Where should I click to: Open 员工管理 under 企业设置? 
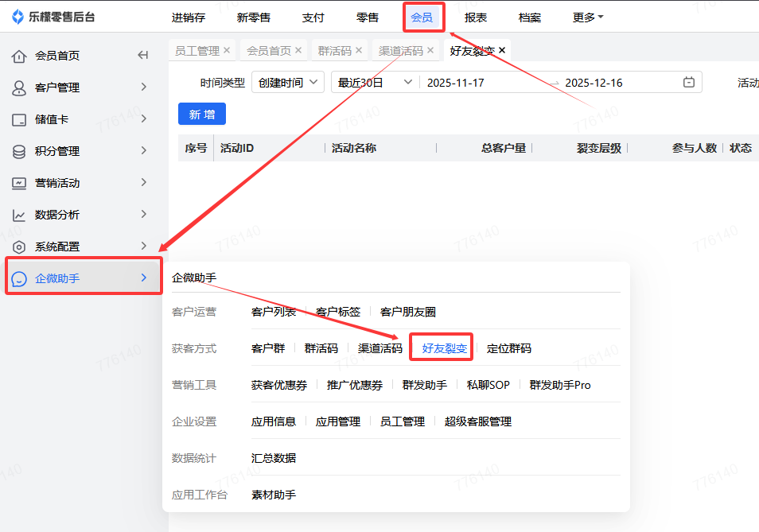(x=403, y=421)
